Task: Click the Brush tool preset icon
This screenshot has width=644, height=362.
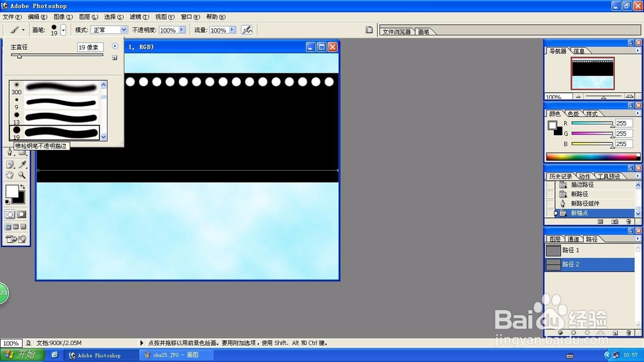Action: 14,30
